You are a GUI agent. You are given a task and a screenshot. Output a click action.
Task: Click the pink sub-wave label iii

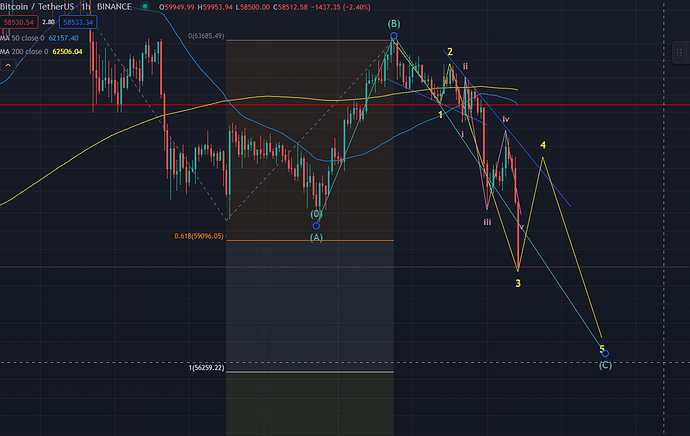tap(487, 222)
